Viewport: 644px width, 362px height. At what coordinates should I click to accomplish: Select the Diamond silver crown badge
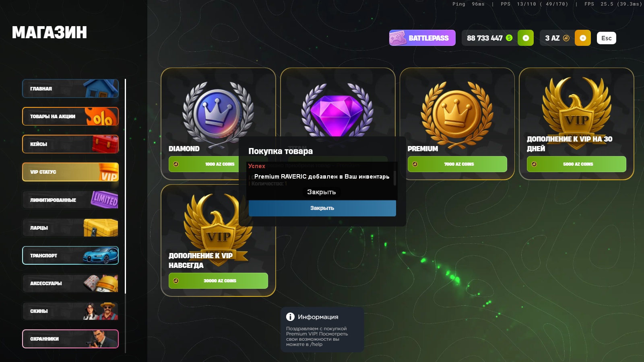(x=218, y=113)
